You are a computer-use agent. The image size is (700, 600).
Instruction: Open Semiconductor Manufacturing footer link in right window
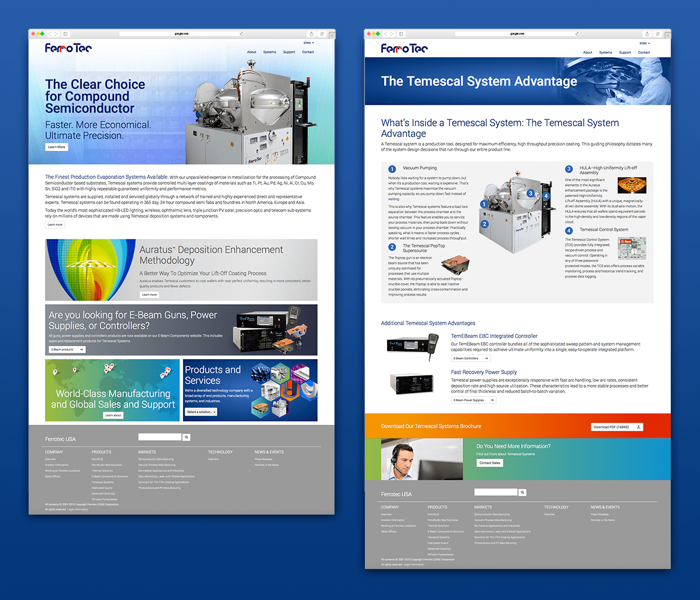492,514
